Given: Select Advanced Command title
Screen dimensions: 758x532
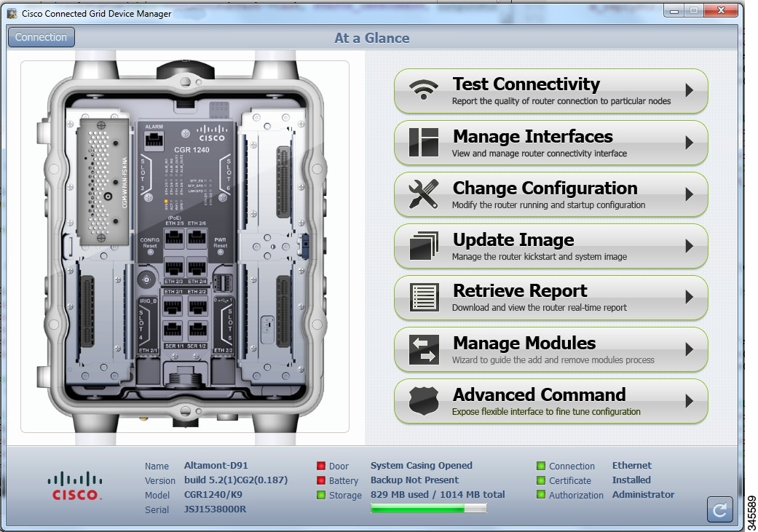Looking at the screenshot, I should click(539, 394).
